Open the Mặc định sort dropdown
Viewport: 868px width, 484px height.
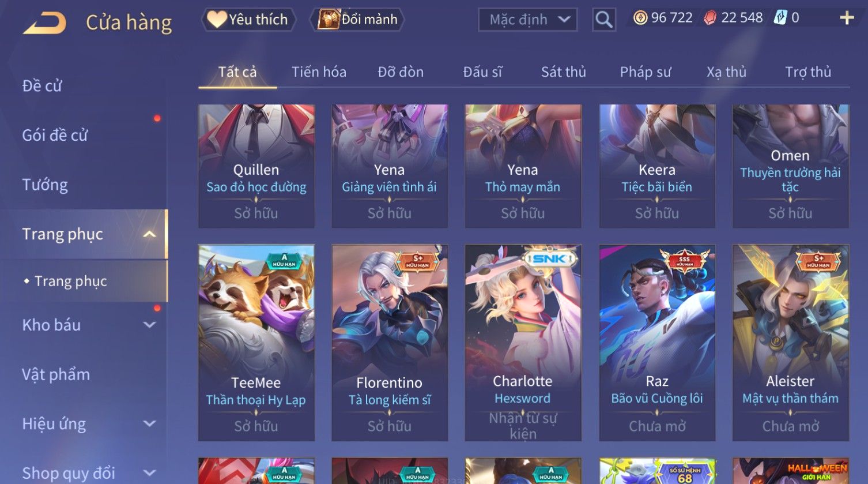coord(527,20)
